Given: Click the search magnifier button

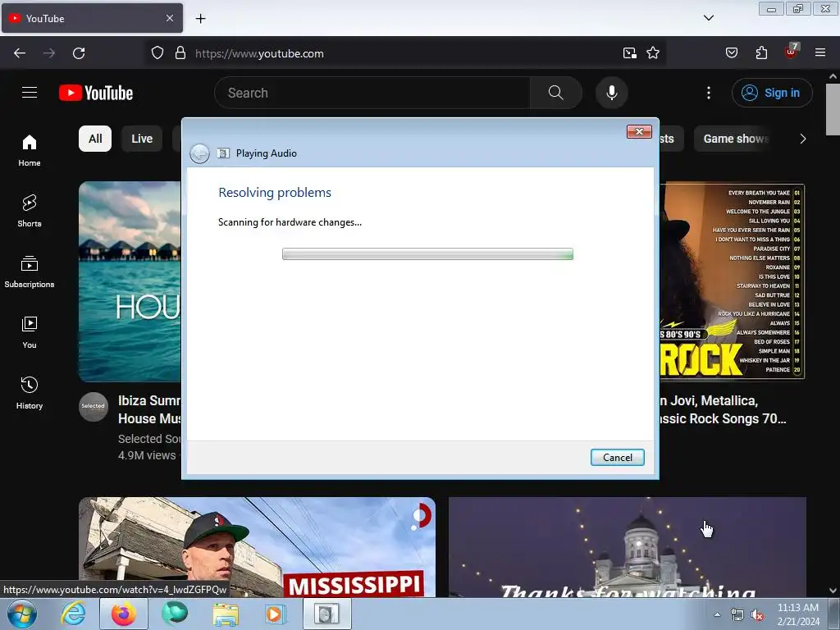Looking at the screenshot, I should click(555, 93).
